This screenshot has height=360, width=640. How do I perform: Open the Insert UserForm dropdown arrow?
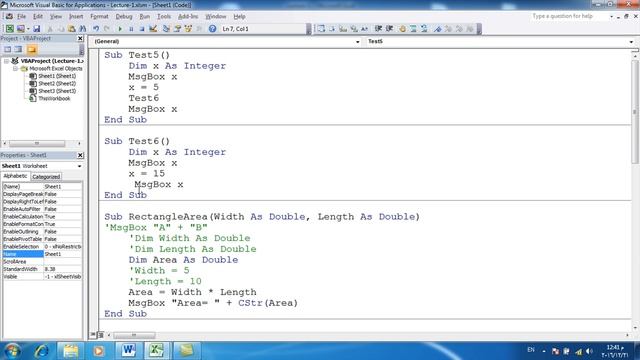[x=28, y=29]
